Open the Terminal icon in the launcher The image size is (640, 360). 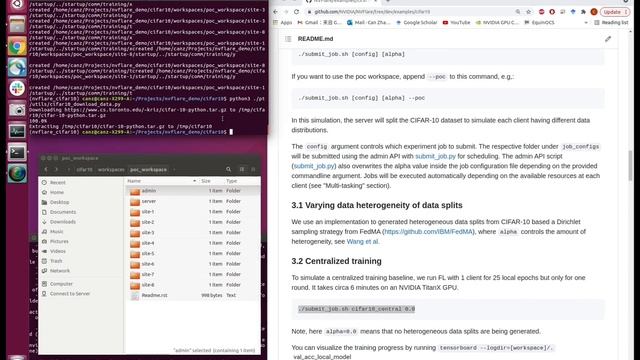click(17, 152)
